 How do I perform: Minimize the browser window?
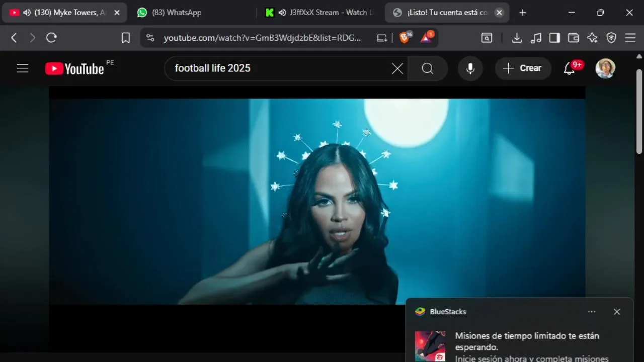pos(572,13)
